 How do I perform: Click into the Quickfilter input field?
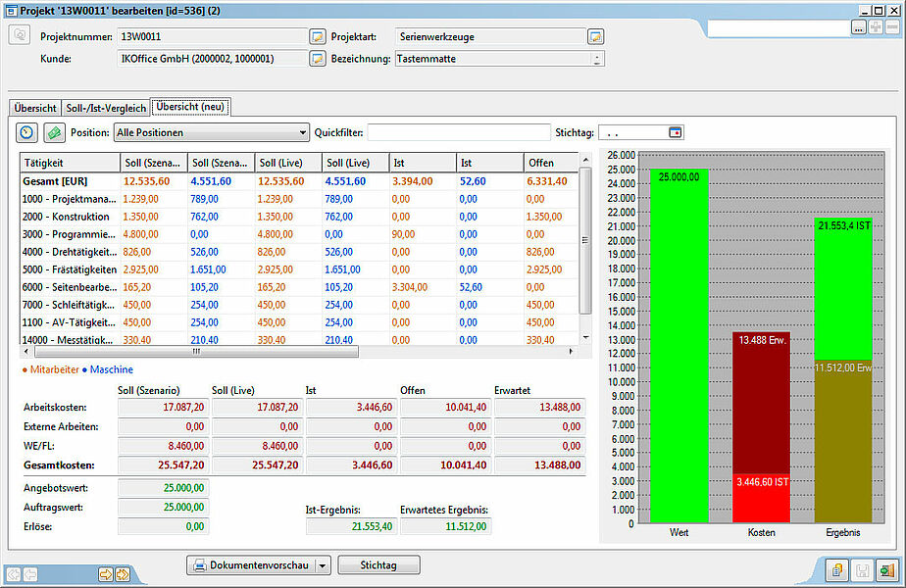459,133
